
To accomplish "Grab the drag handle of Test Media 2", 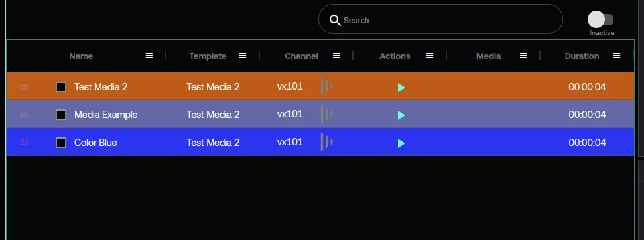I will point(24,87).
